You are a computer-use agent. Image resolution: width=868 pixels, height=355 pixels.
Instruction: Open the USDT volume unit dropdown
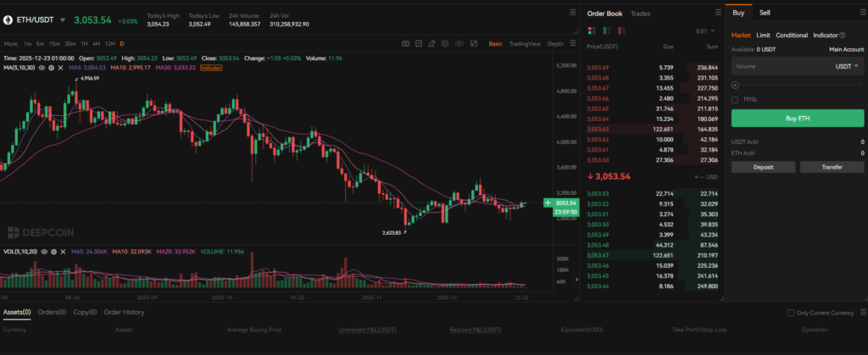(847, 66)
